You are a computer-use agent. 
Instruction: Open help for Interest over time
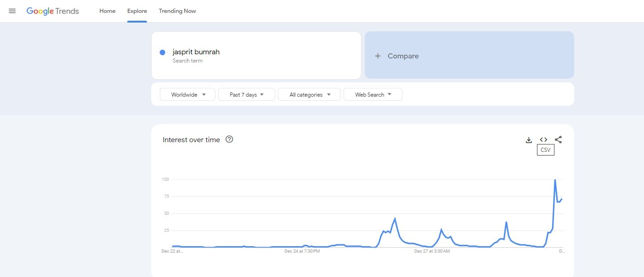pos(230,139)
